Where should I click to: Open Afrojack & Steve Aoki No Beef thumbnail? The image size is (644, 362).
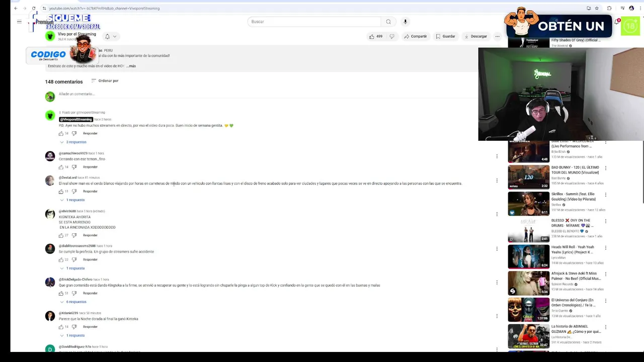(528, 283)
